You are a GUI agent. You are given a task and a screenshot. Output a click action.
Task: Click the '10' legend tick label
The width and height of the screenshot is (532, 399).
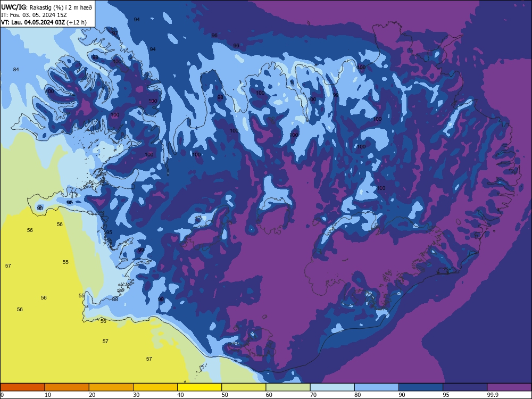pos(48,395)
